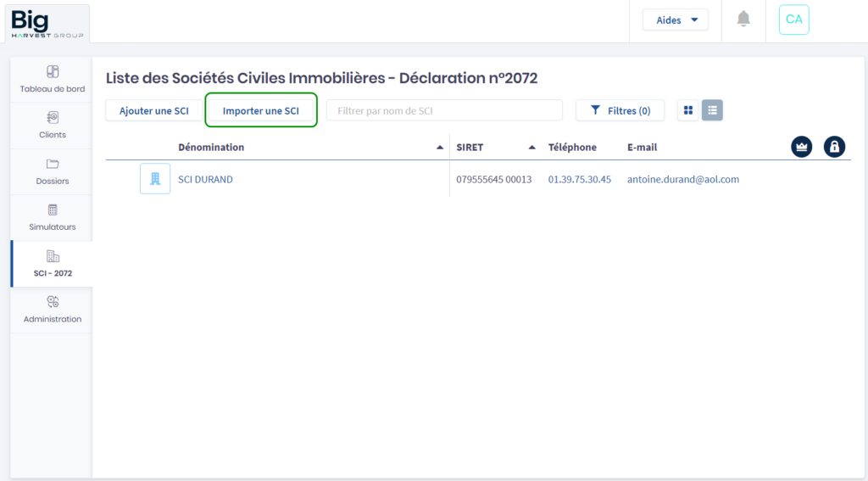Image resolution: width=868 pixels, height=481 pixels.
Task: Open the CA user avatar menu
Action: coord(793,20)
